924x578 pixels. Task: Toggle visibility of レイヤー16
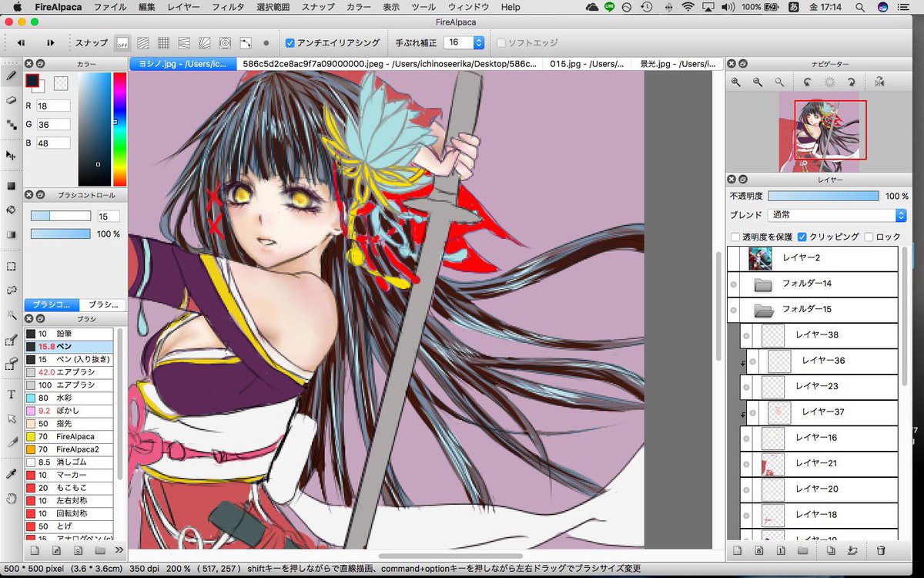746,438
